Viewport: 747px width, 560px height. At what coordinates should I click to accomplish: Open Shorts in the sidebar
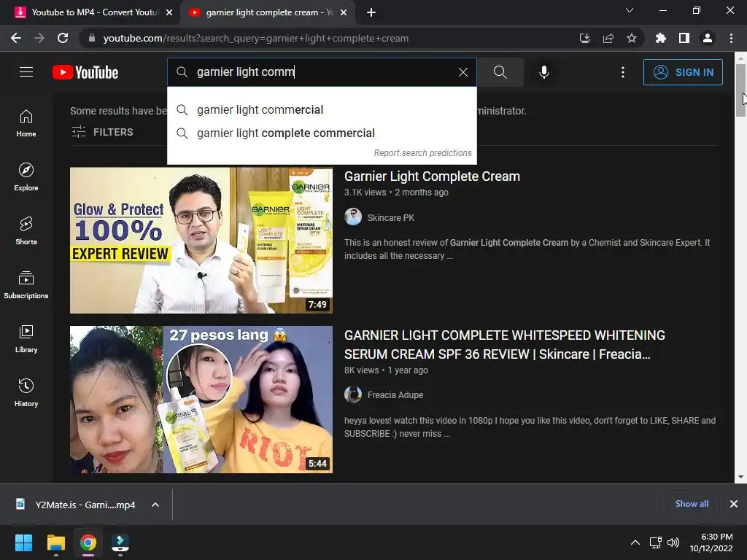tap(26, 231)
